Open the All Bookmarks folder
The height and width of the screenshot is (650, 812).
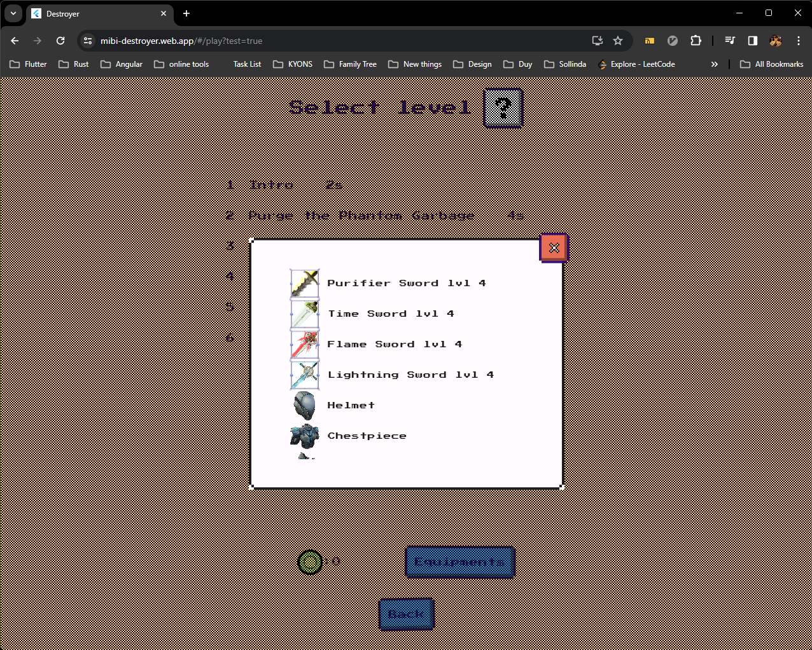[771, 64]
